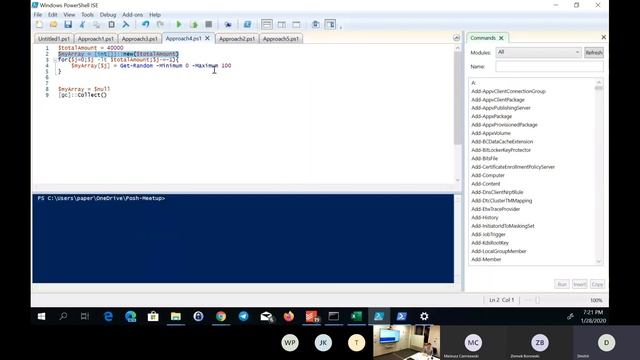Click the Refresh button
Screen dimensions: 640x360
coord(593,53)
